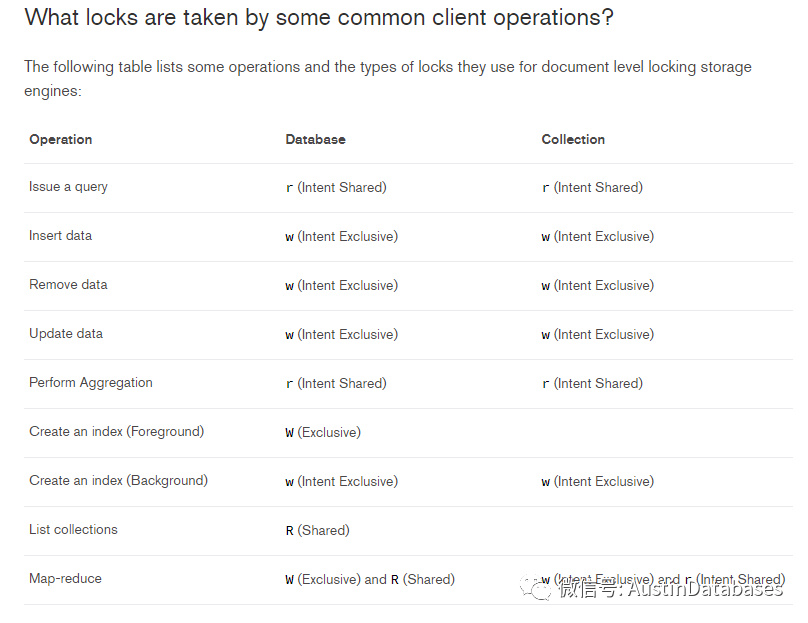
Task: Select the Insert data operation cell
Action: pyautogui.click(x=60, y=236)
